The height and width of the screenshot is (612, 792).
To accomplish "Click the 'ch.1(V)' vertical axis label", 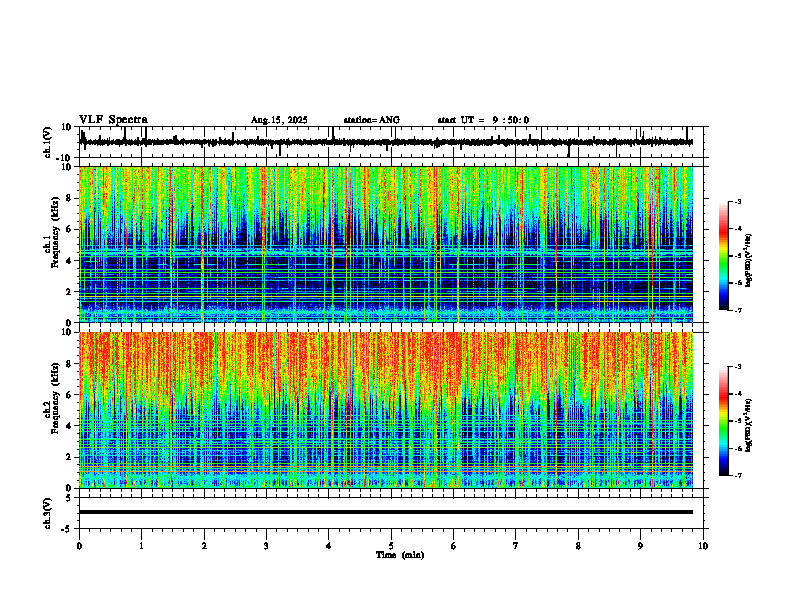I will click(x=48, y=142).
